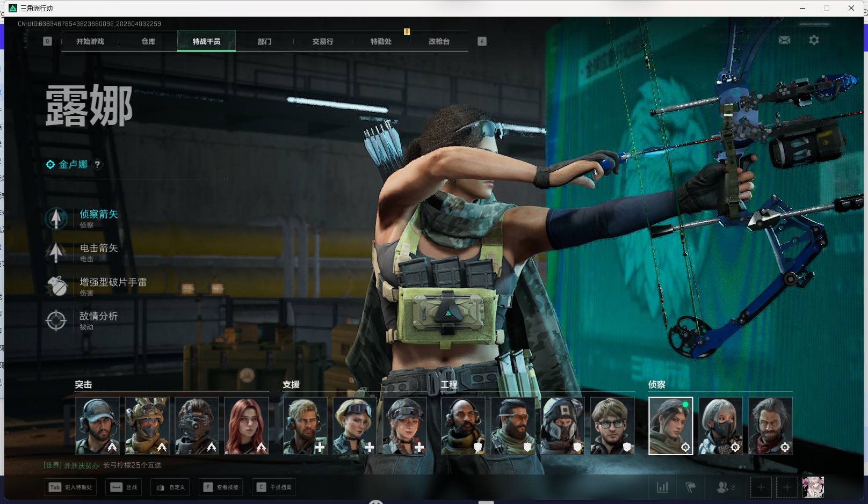This screenshot has height=504, width=868.
Task: Select bearded recon operator with red scarf
Action: pyautogui.click(x=770, y=426)
